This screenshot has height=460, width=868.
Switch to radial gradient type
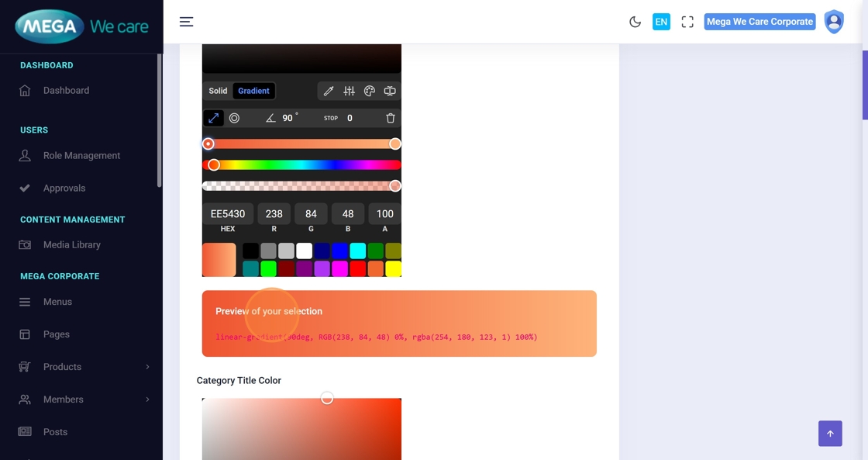(234, 118)
